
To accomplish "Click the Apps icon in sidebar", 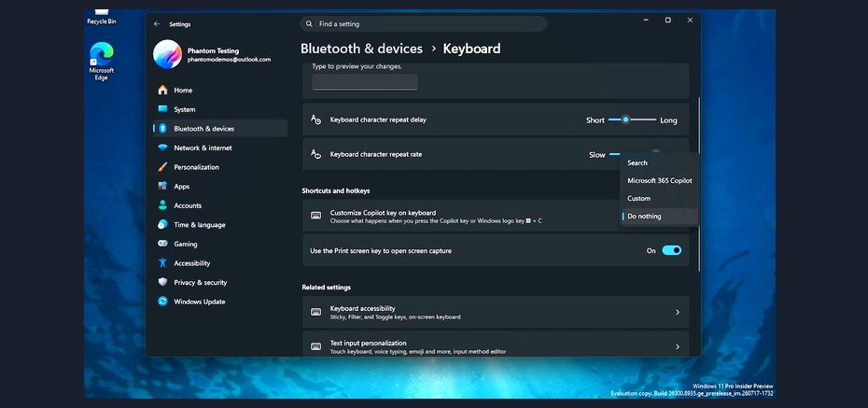I will (x=162, y=186).
